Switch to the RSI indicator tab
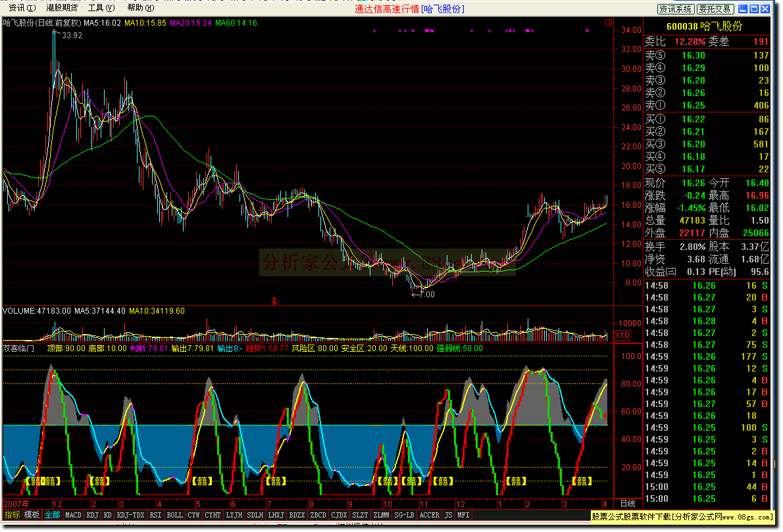 pos(156,515)
